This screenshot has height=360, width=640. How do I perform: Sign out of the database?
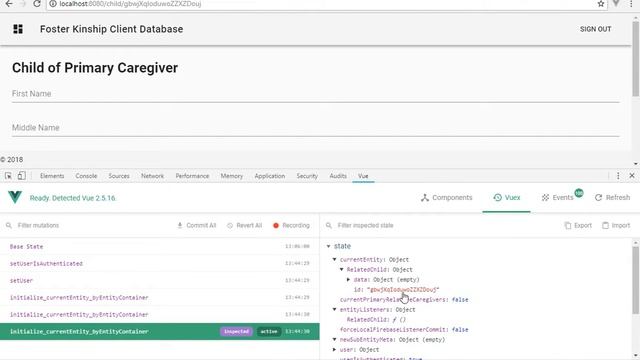click(596, 29)
